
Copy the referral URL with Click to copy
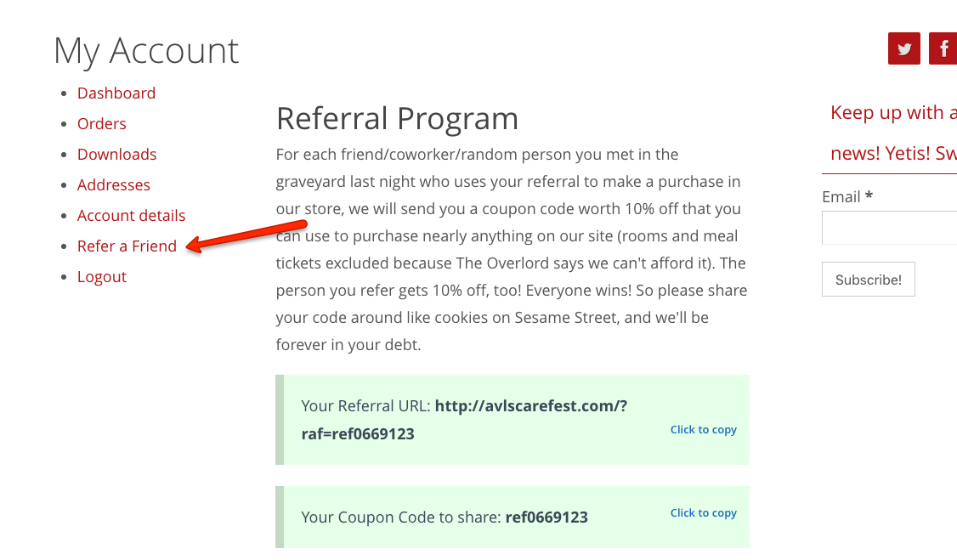click(x=703, y=429)
